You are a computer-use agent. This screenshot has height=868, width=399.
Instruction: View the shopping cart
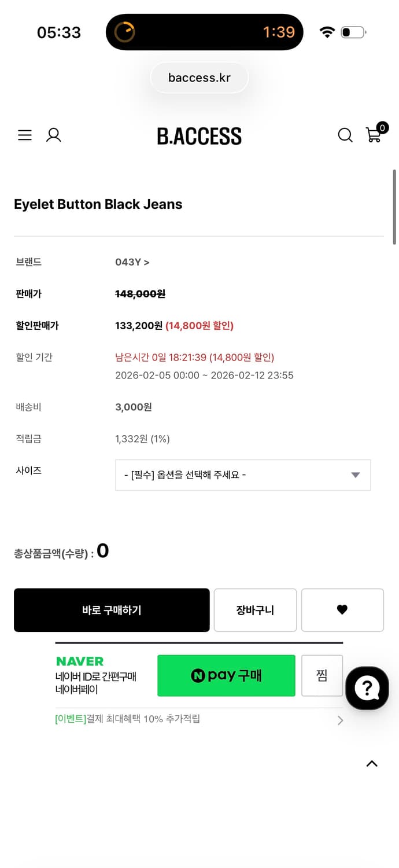coord(374,135)
